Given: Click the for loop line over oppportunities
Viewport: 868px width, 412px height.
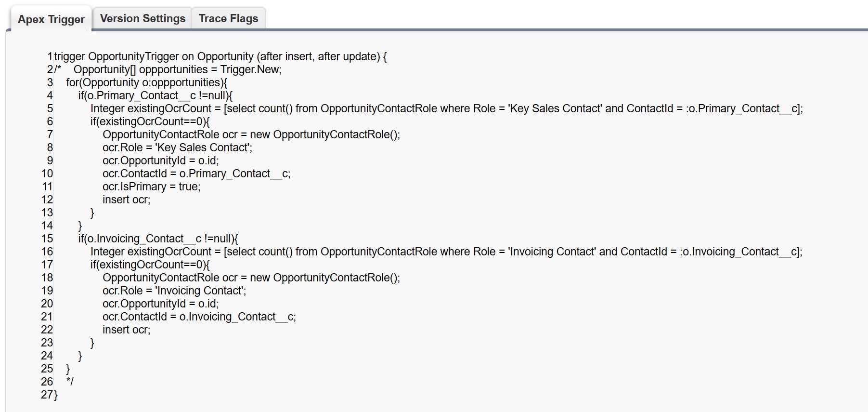Looking at the screenshot, I should (x=146, y=82).
